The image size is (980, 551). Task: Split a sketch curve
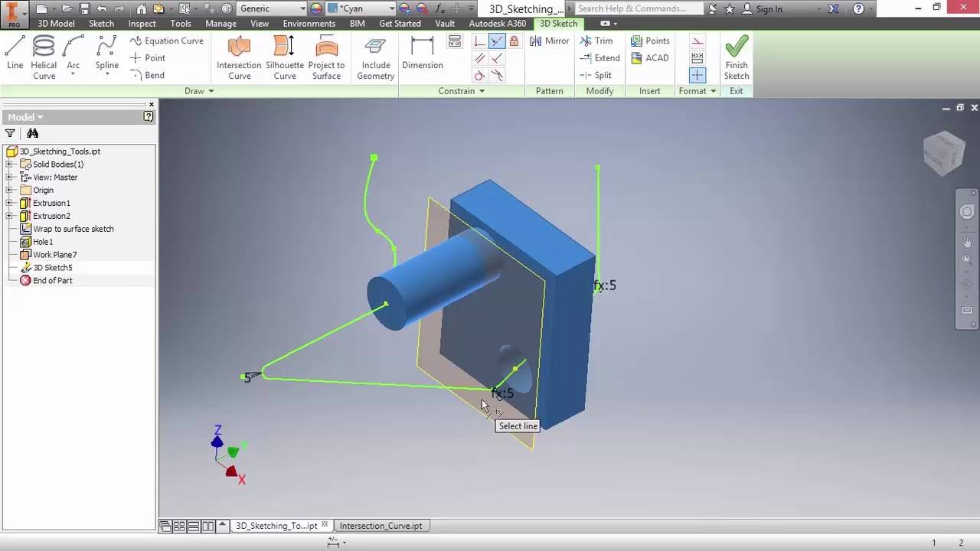click(596, 75)
